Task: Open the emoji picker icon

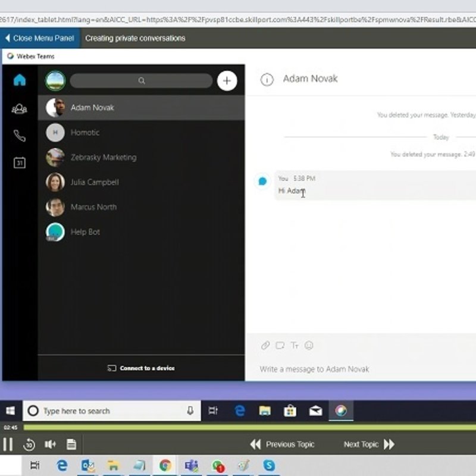Action: [x=309, y=346]
